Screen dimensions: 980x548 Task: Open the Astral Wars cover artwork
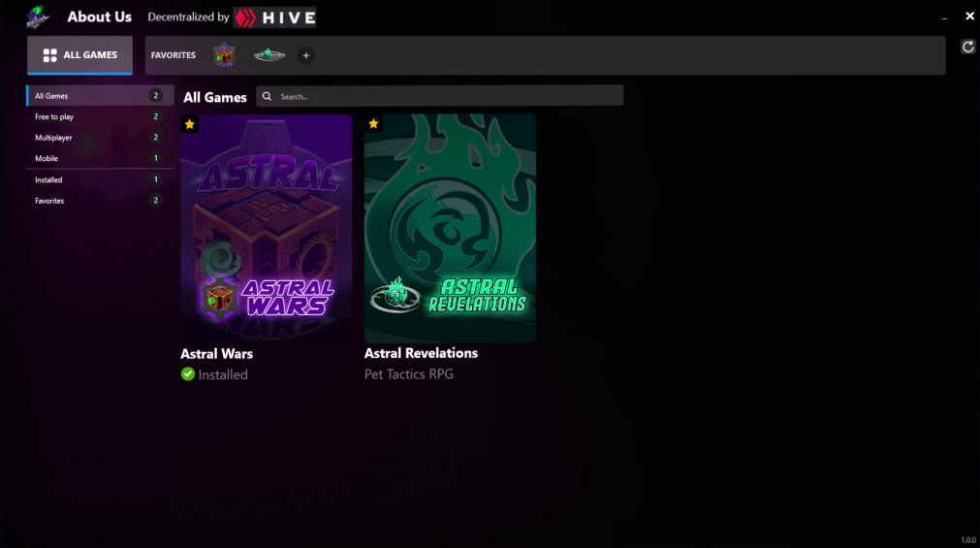click(x=267, y=228)
